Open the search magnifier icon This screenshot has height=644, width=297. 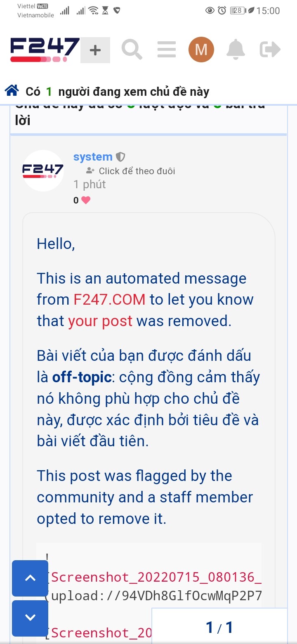(x=132, y=50)
